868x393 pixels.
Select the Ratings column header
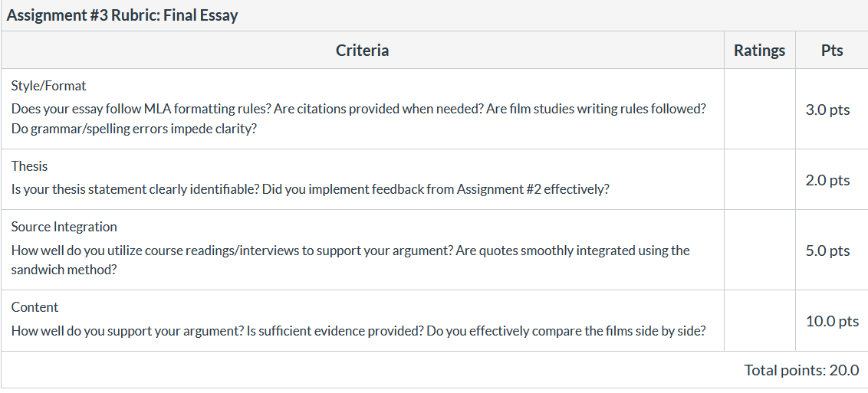click(759, 51)
